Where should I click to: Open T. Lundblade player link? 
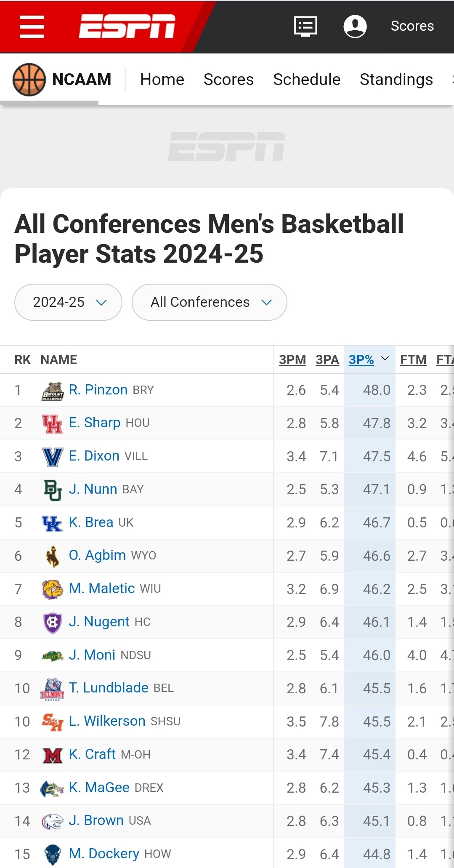[x=109, y=688]
